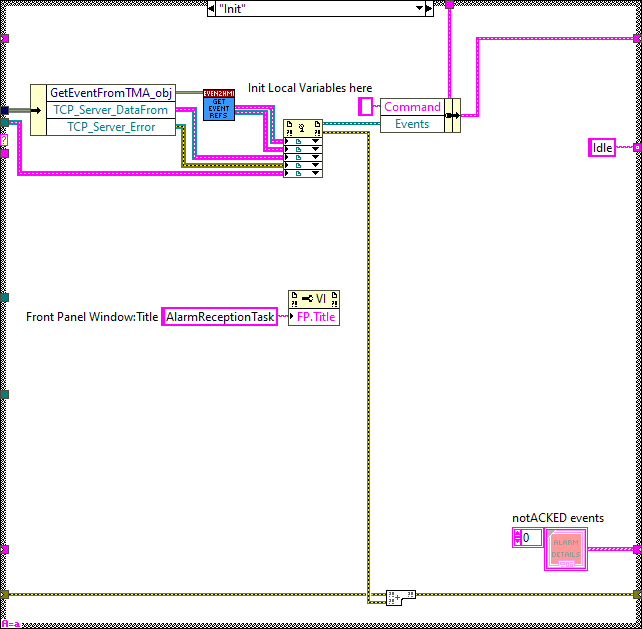Click the Command bundle element
Viewport: 642px width, 629px height.
tap(412, 107)
